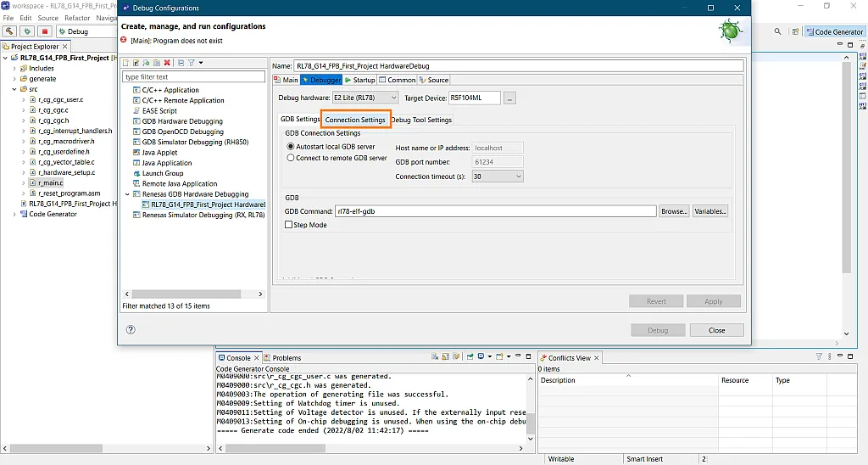Image resolution: width=868 pixels, height=465 pixels.
Task: Click the help question mark icon
Action: 131,330
